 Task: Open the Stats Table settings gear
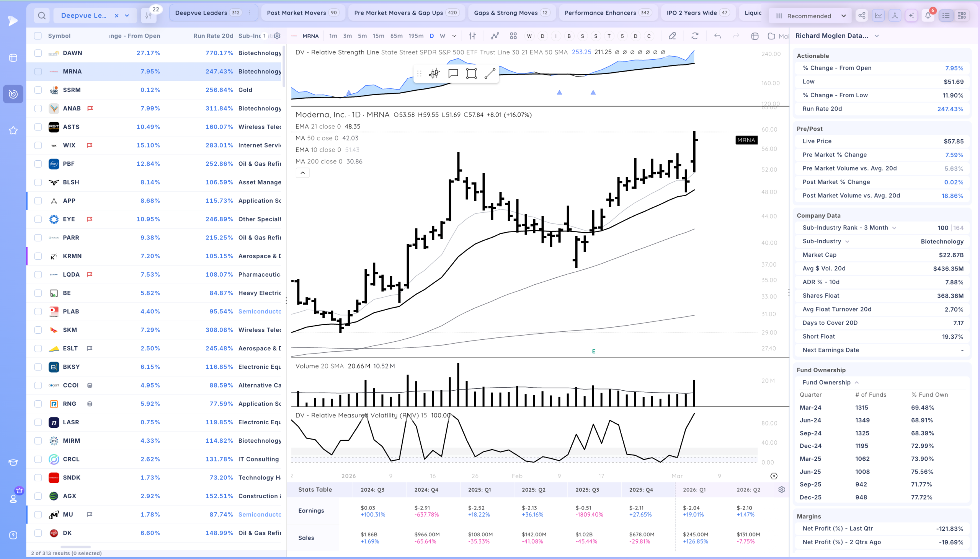pos(781,489)
